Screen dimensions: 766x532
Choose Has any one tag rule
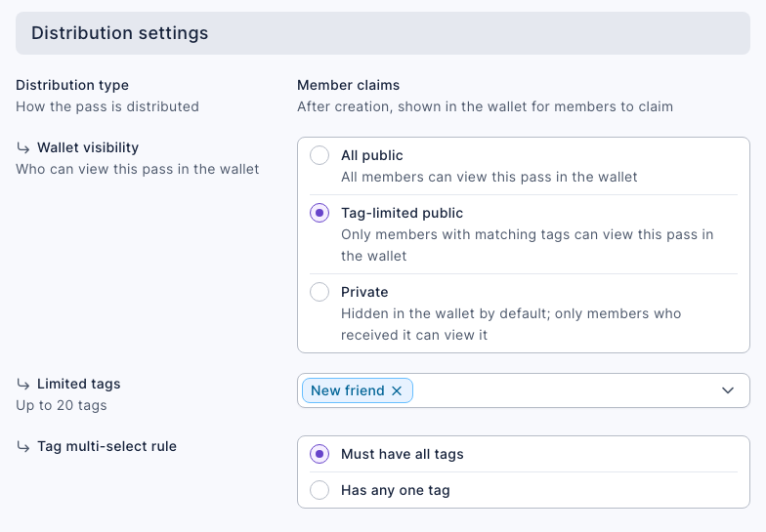pyautogui.click(x=319, y=490)
